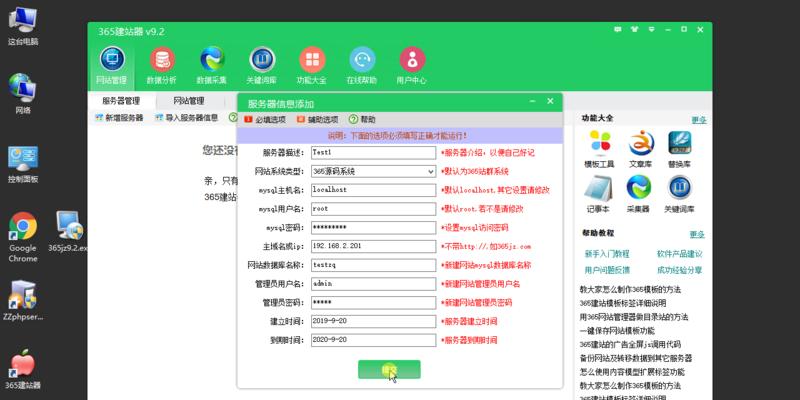Open the 文章库 icon in the side panel
Viewport: 800px width, 400px height.
(641, 149)
